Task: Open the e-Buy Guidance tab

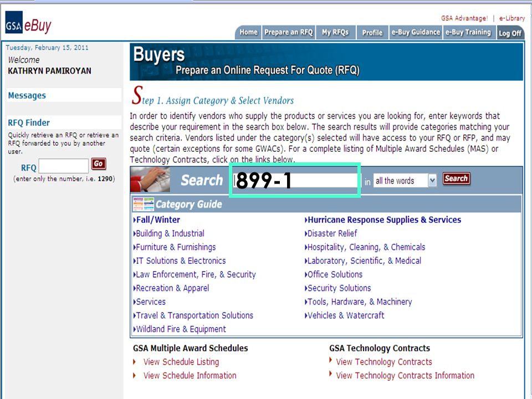Action: (x=416, y=32)
